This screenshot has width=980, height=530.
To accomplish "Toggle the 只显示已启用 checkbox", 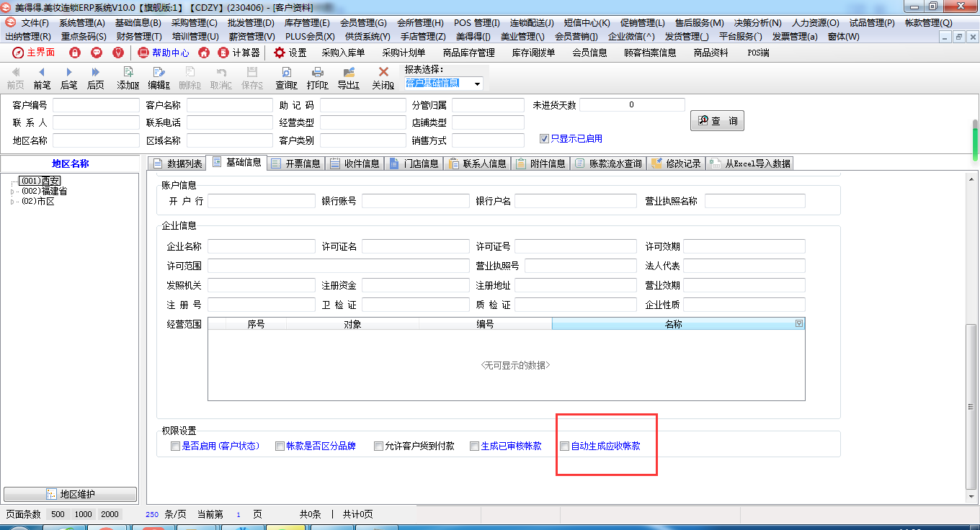I will (545, 139).
